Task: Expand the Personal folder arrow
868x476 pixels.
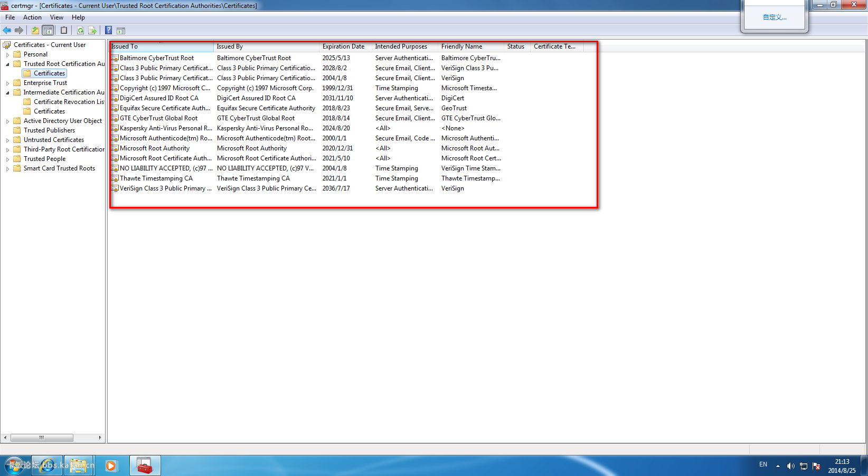Action: coord(7,54)
